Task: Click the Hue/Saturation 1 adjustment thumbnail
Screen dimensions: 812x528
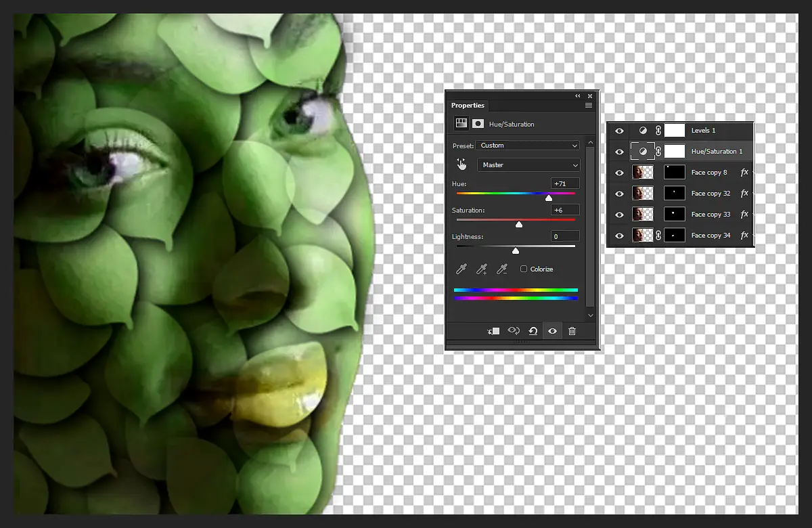Action: [643, 152]
